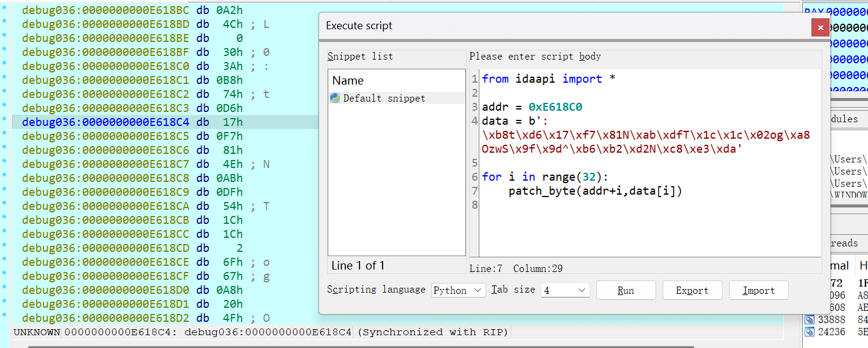Click breakpoint dot beside address E618CA
Viewport: 868px width, 348px height.
pyautogui.click(x=5, y=206)
